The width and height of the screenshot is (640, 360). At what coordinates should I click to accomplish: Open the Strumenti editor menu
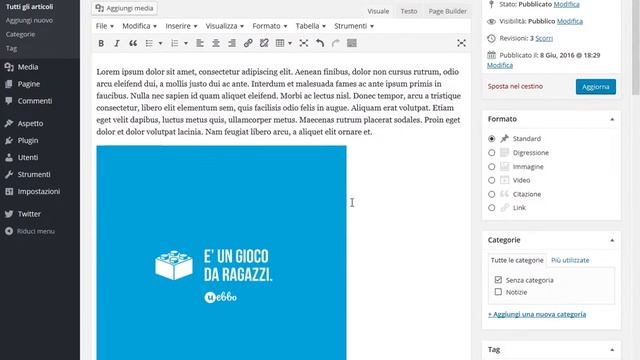tap(354, 26)
